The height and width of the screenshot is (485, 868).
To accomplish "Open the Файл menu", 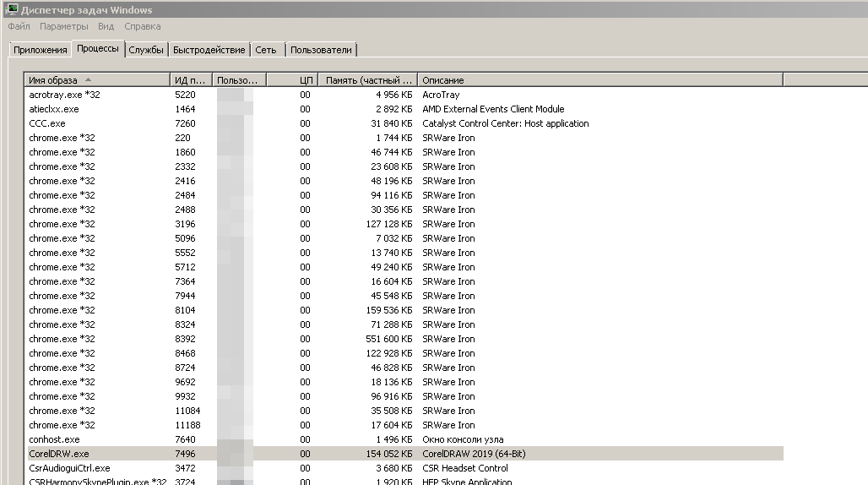I will click(x=19, y=26).
